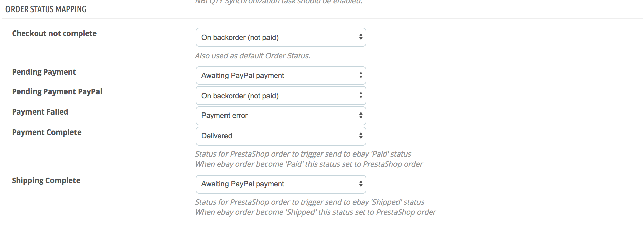Open the Checkout not complete dropdown

[281, 37]
